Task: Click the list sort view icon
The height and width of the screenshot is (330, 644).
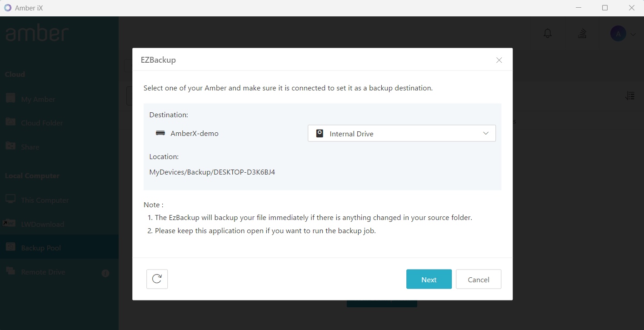Action: (629, 96)
